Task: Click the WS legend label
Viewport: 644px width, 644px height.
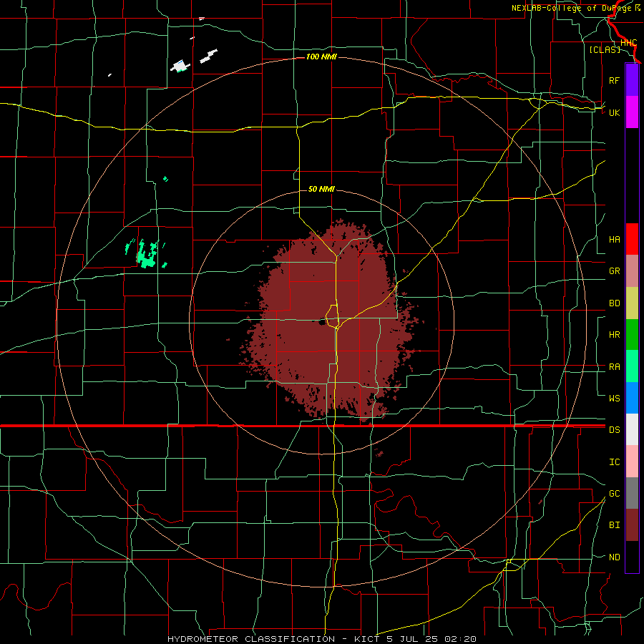Action: coord(614,398)
